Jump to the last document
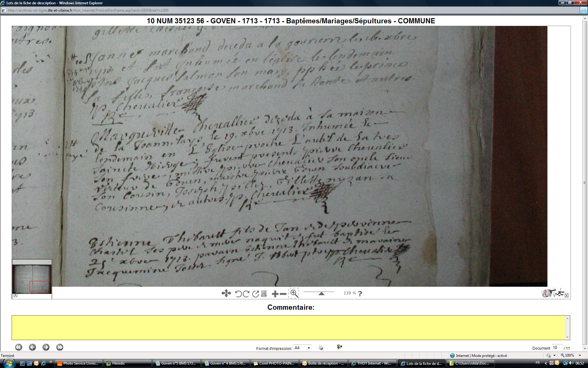Viewport: 588px width, 368px height. [60, 347]
